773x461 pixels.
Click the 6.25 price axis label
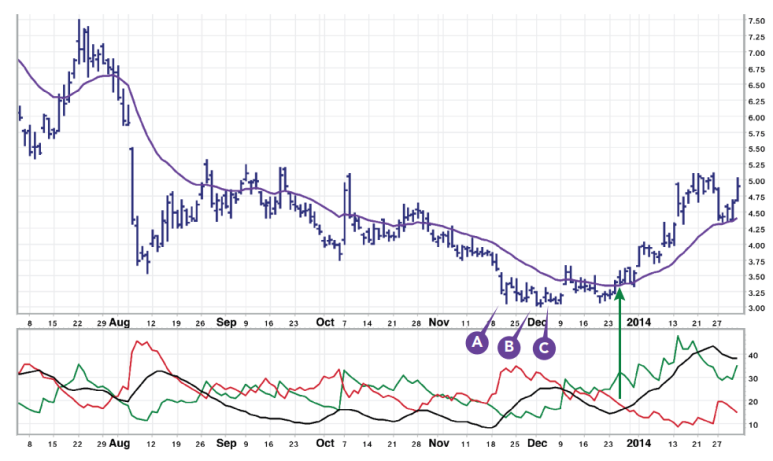757,102
